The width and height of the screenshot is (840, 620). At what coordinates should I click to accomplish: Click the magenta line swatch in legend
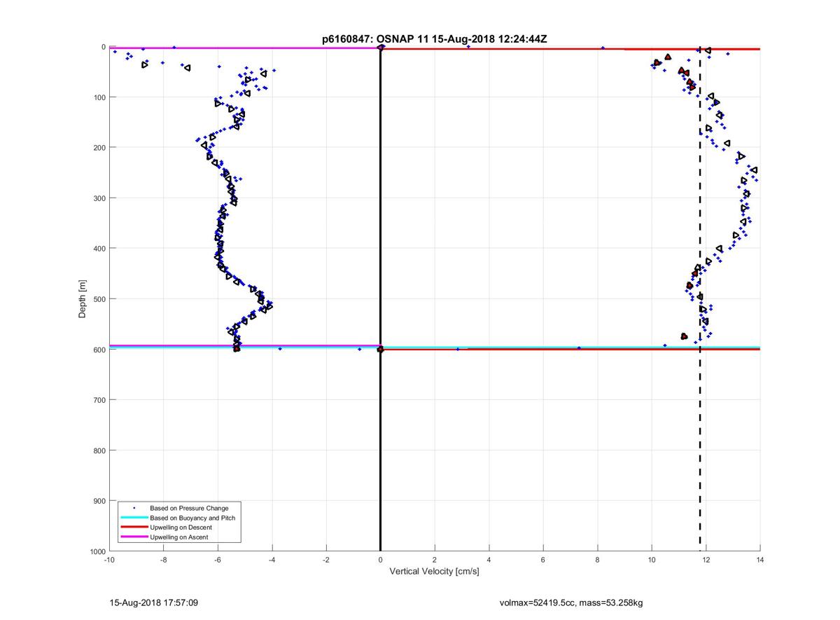[x=134, y=537]
